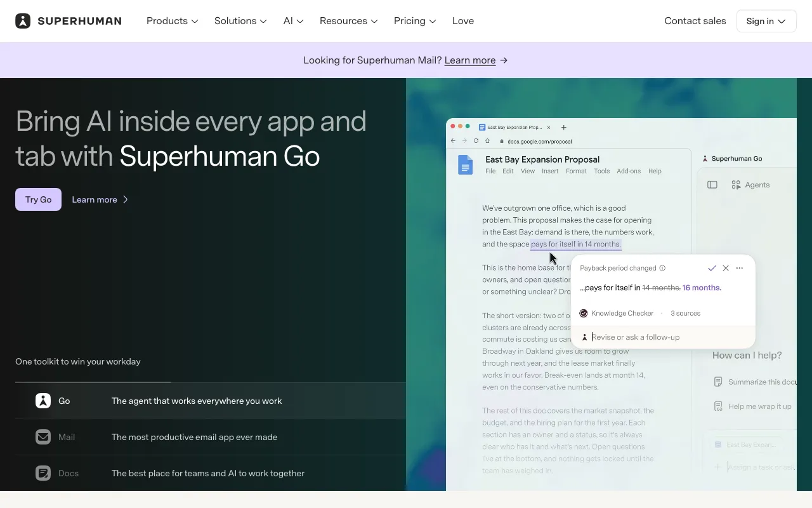Click the Summarize this doc icon
Image resolution: width=812 pixels, height=508 pixels.
pos(718,382)
